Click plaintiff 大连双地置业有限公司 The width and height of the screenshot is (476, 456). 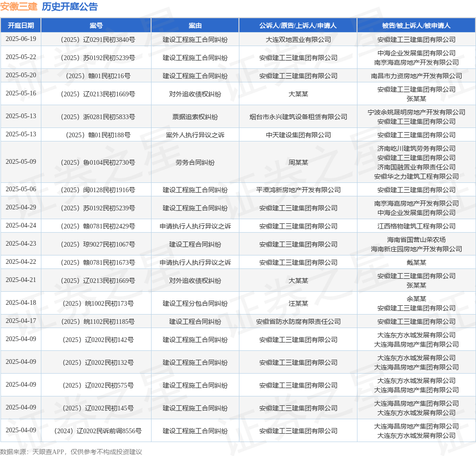tap(298, 40)
